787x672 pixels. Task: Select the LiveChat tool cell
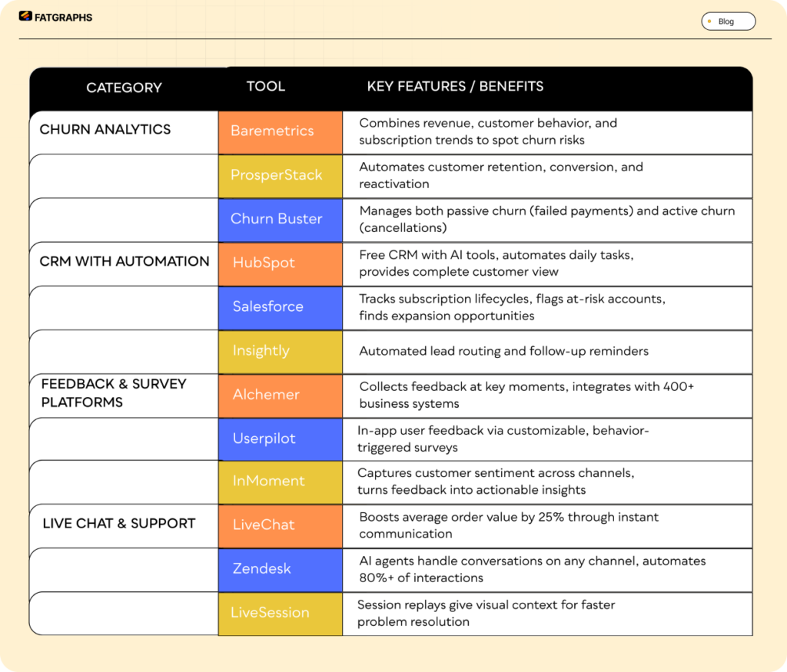point(280,525)
